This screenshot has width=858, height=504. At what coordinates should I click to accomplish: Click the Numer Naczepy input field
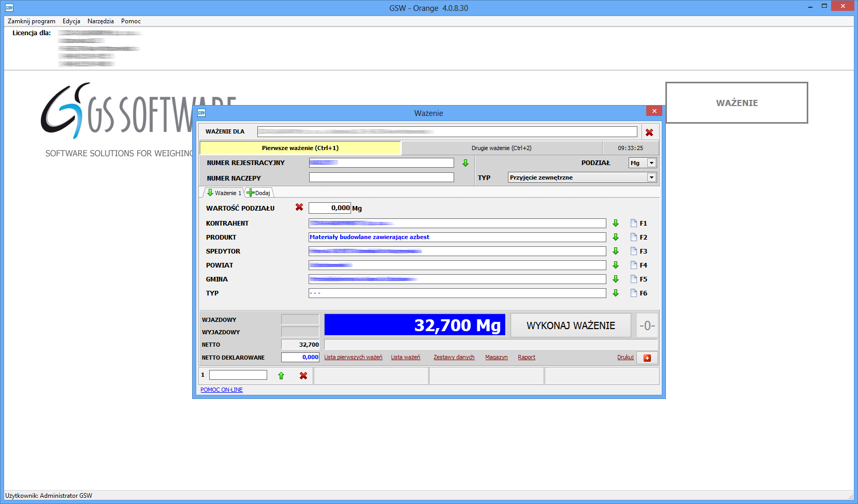tap(381, 177)
